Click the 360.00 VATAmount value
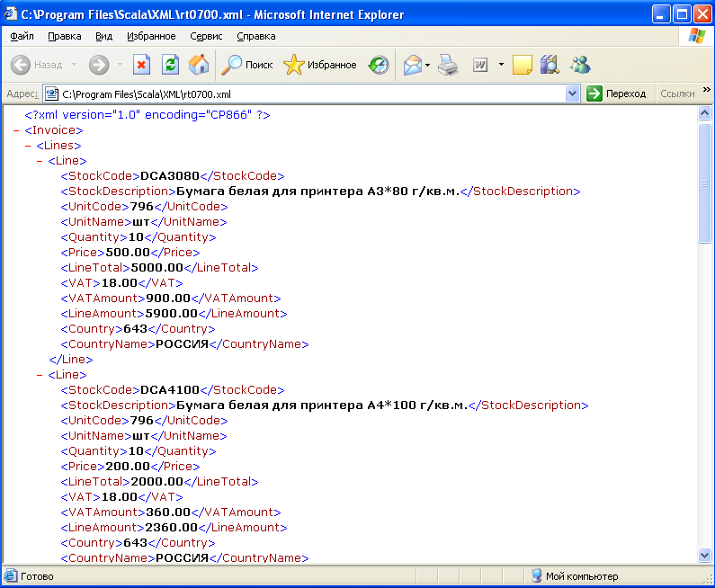 pos(168,512)
